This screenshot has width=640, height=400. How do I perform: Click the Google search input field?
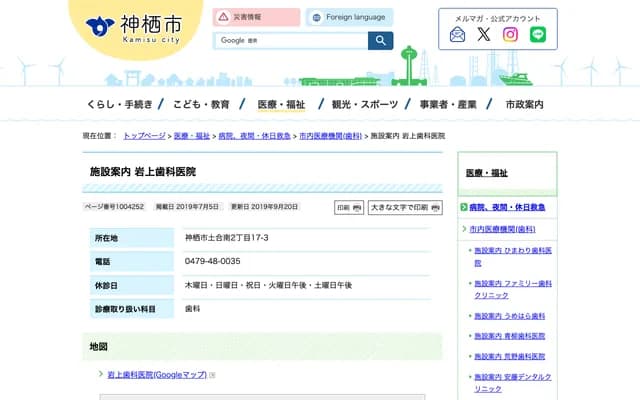coord(290,40)
